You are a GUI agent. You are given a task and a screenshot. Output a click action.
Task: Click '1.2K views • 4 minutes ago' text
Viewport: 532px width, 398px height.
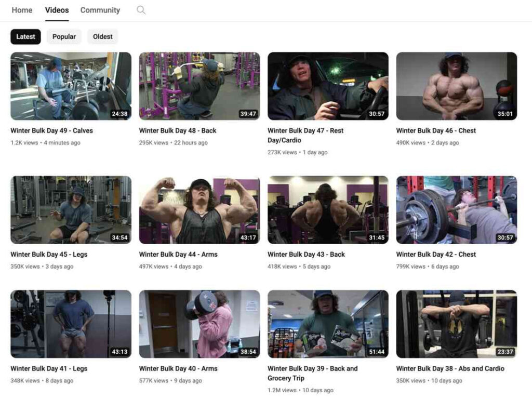(x=46, y=143)
